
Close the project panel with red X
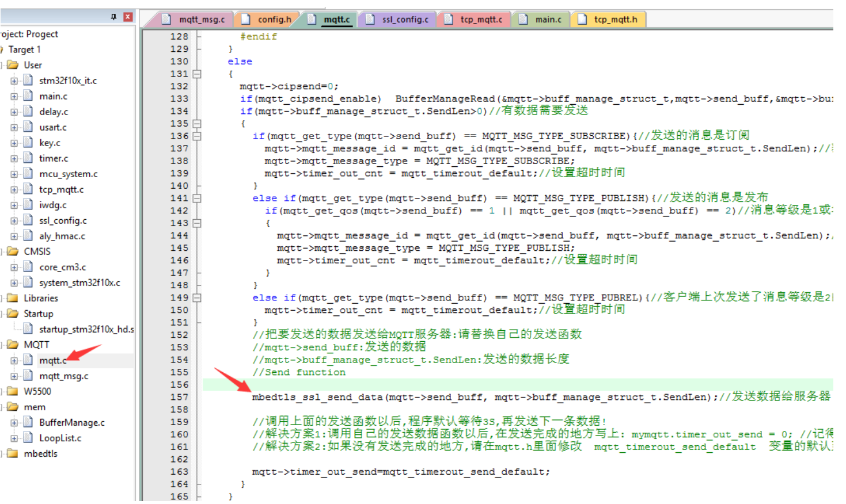pos(128,17)
